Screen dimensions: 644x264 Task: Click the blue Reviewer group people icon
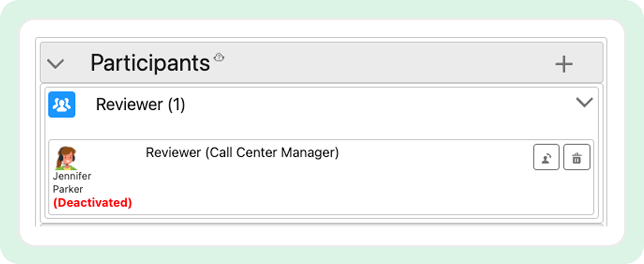(x=62, y=105)
